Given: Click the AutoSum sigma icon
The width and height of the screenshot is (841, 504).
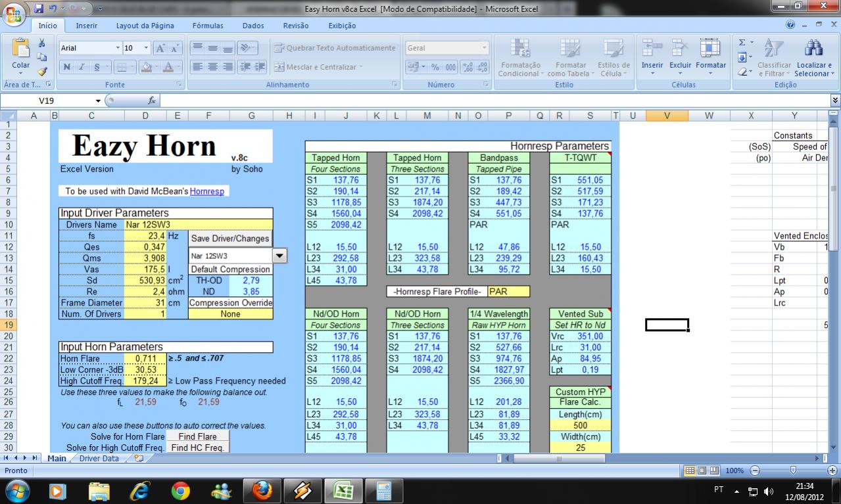Looking at the screenshot, I should pos(742,43).
